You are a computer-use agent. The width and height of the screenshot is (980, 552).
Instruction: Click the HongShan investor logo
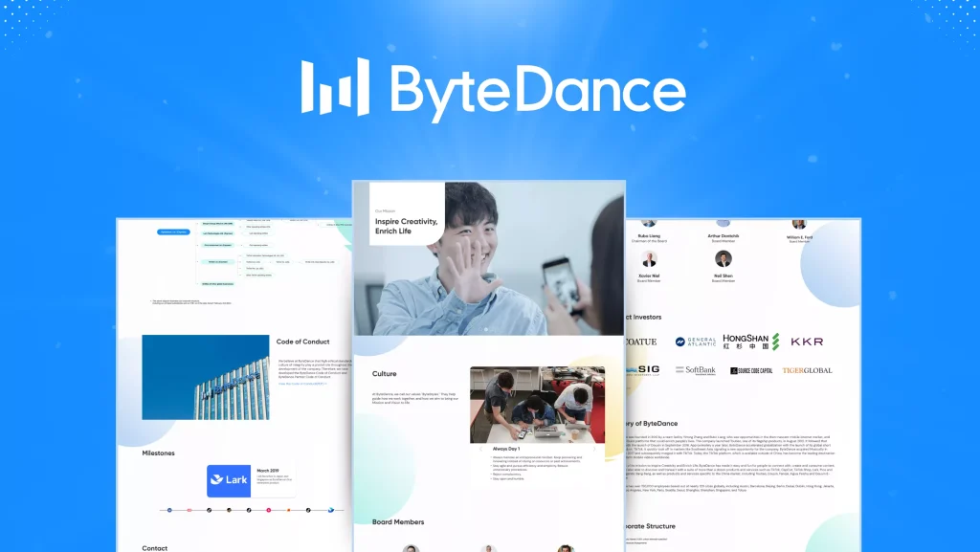(751, 342)
